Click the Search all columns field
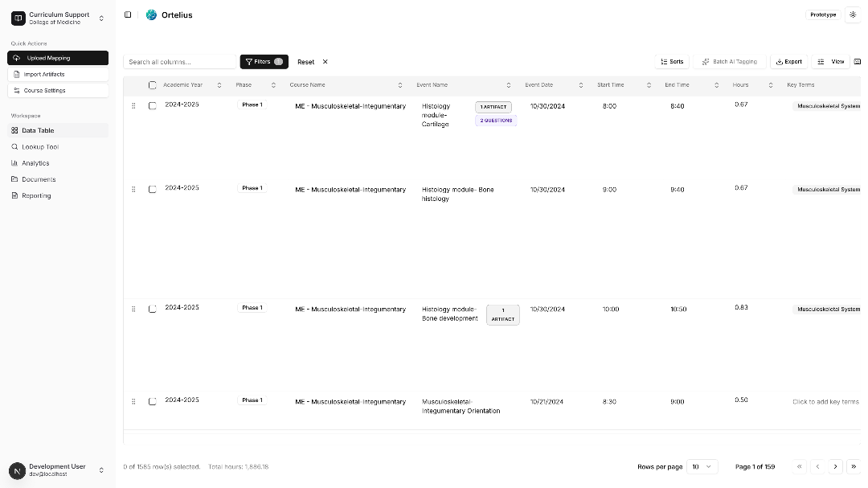 (x=180, y=62)
